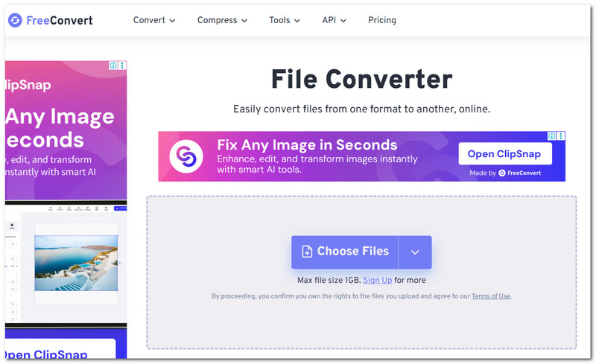Click 'Fix Any Image in Seconds' banner headline
The width and height of the screenshot is (596, 364).
pos(307,144)
